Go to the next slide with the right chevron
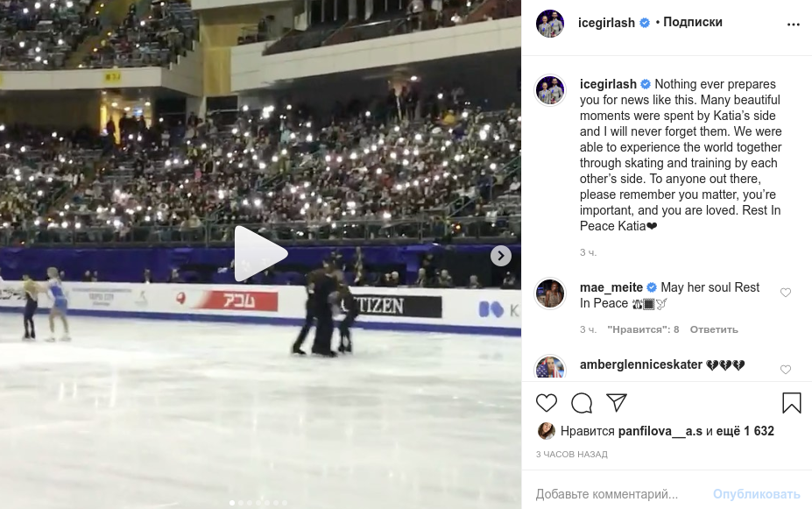The height and width of the screenshot is (509, 812). click(x=501, y=255)
